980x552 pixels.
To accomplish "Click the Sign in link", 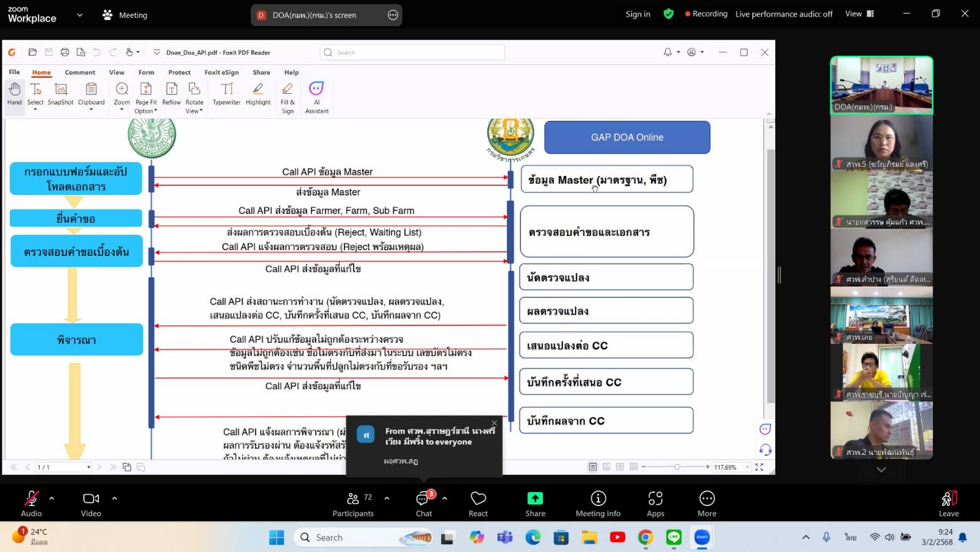I will [x=638, y=14].
